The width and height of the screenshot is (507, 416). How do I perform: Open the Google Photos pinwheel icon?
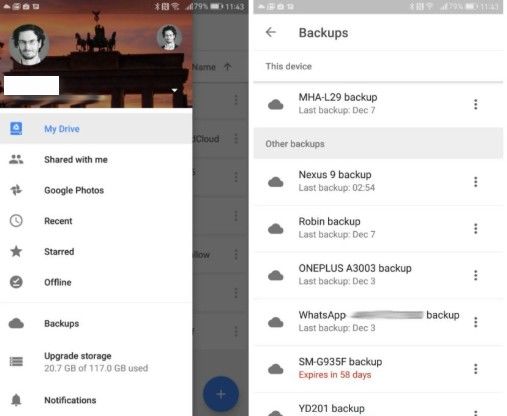(x=16, y=190)
